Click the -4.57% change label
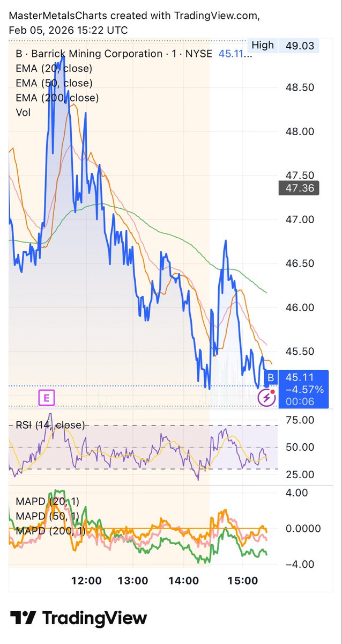 pyautogui.click(x=304, y=389)
